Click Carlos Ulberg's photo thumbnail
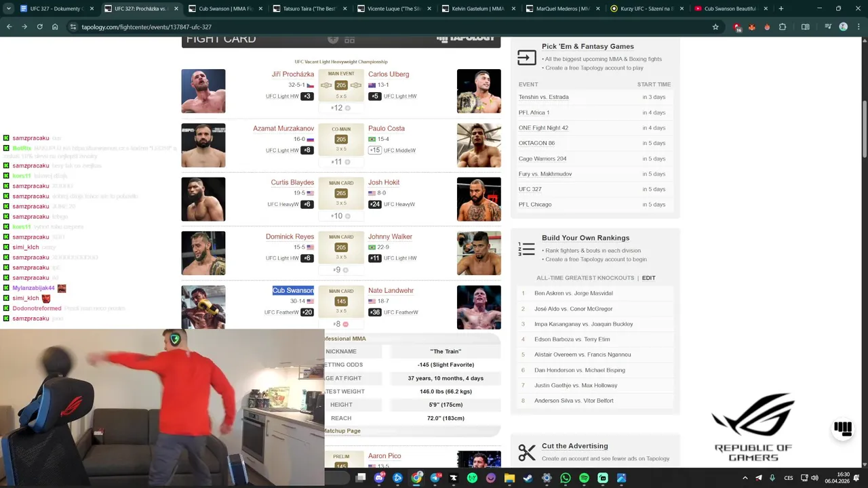The image size is (868, 488). pyautogui.click(x=479, y=91)
